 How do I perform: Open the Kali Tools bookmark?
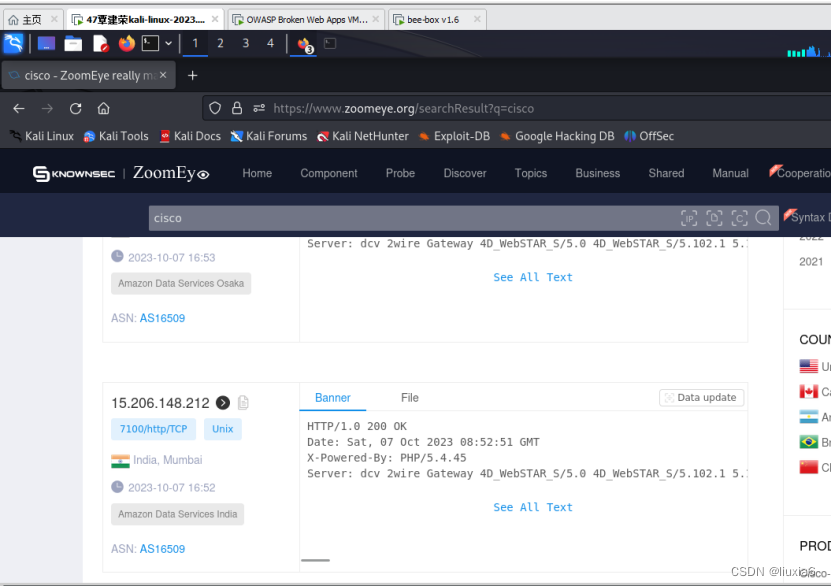(116, 136)
